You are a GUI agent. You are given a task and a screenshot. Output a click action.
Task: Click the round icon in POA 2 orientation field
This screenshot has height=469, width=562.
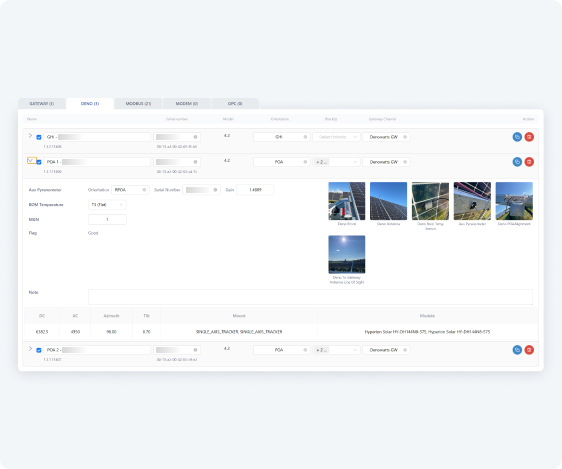305,350
